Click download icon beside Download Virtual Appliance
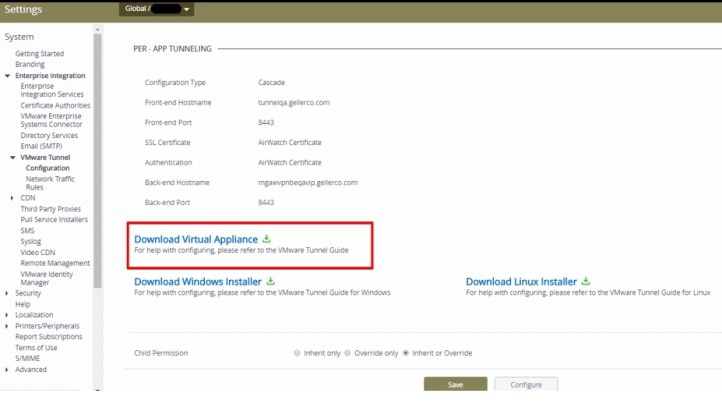Screen dimensions: 722x404 pos(266,239)
